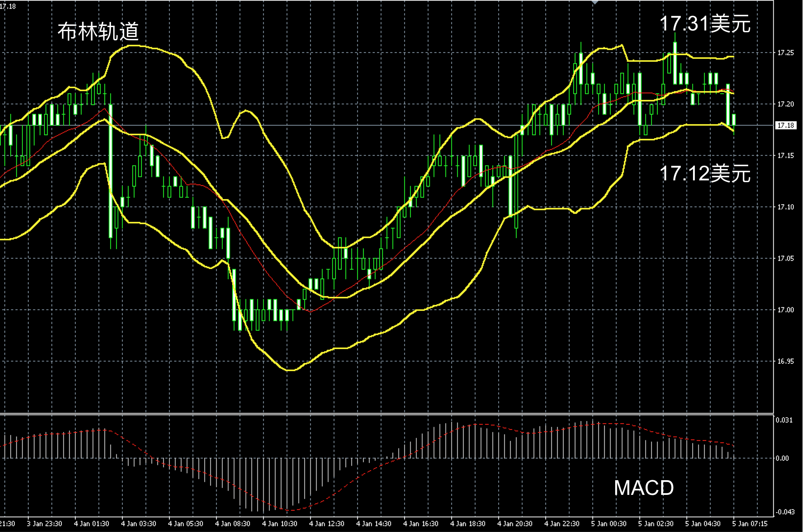Viewport: 804px width, 532px height.
Task: Click the 布林轨道 chart annotation
Action: click(x=98, y=31)
